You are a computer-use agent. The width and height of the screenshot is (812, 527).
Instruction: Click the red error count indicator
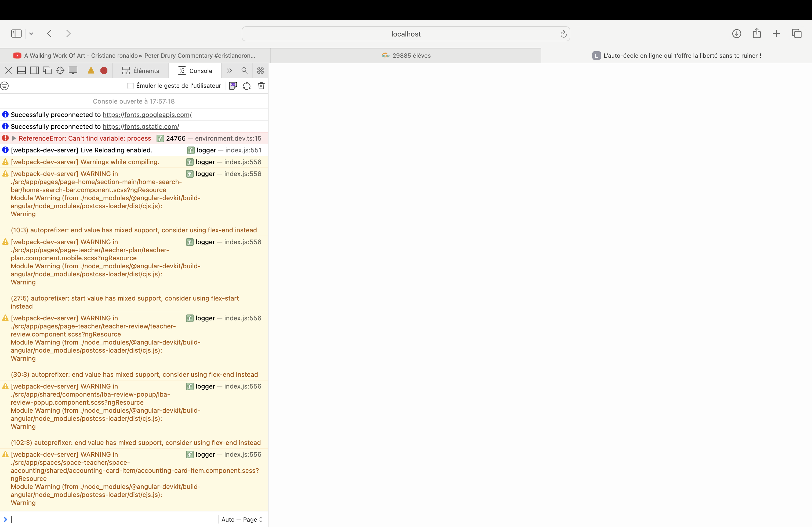coord(104,71)
